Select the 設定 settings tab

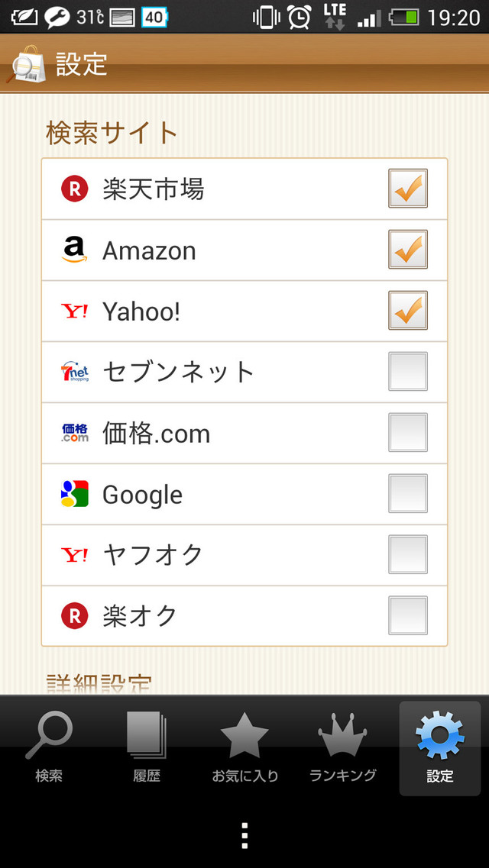440,747
